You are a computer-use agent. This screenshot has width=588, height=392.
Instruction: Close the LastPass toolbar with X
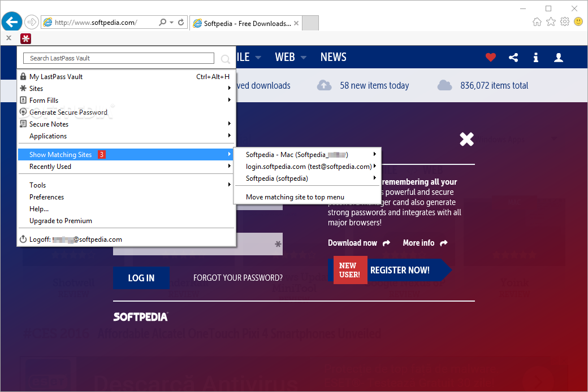click(8, 38)
